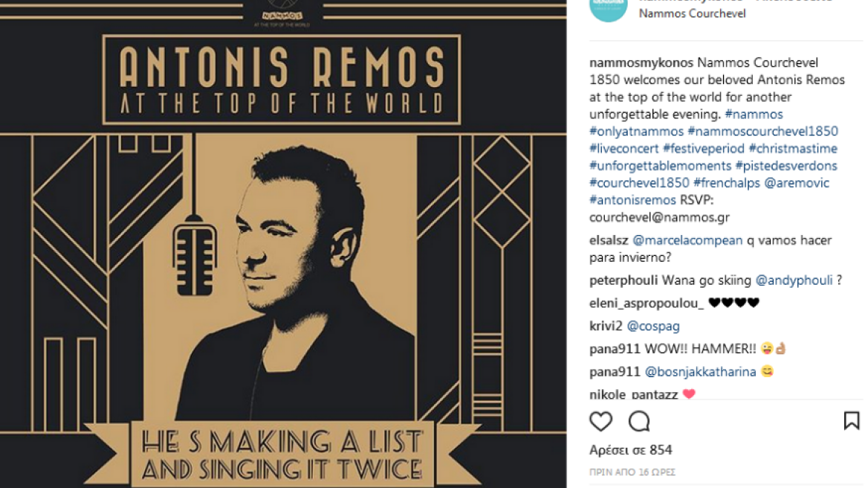
Task: Open the #christmastime hashtag
Action: pos(793,149)
